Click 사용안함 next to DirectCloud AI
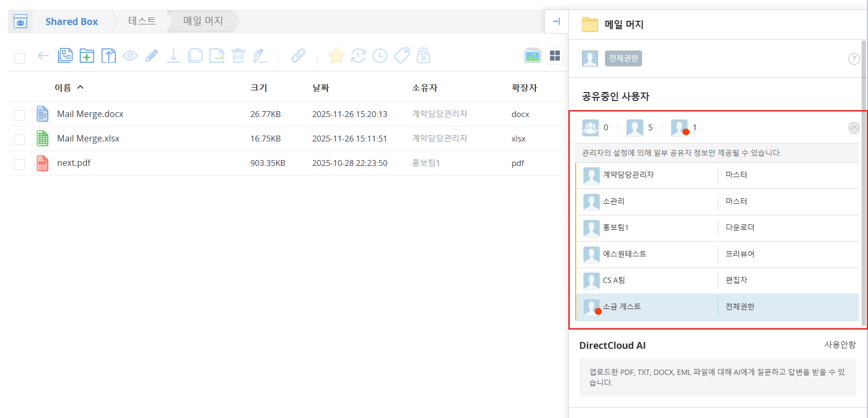The width and height of the screenshot is (868, 418). [840, 345]
